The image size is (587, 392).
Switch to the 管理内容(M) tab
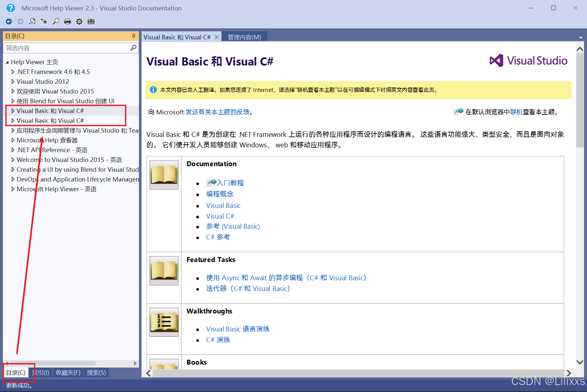pos(244,37)
